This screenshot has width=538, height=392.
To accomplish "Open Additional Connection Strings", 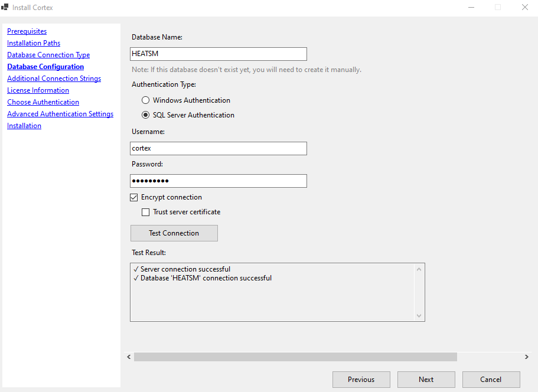I will coord(54,78).
